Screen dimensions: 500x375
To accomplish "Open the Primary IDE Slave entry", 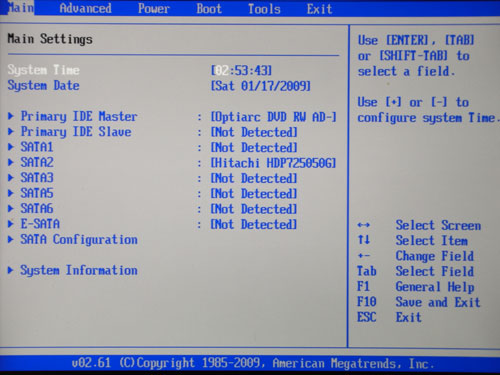I will [x=76, y=132].
